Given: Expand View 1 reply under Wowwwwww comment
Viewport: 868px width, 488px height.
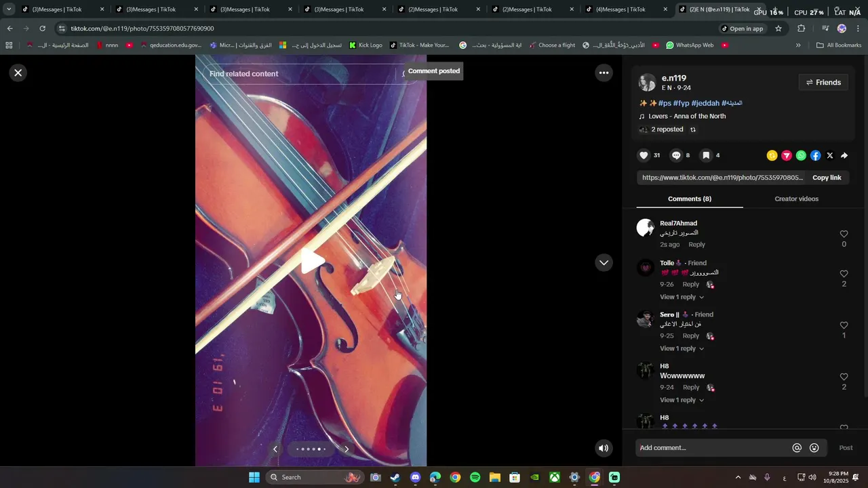Looking at the screenshot, I should 682,401.
